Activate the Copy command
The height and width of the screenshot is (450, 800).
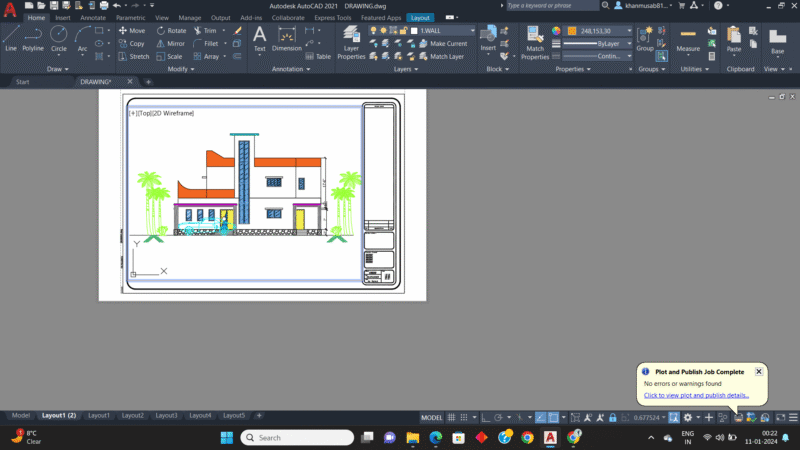pyautogui.click(x=132, y=44)
